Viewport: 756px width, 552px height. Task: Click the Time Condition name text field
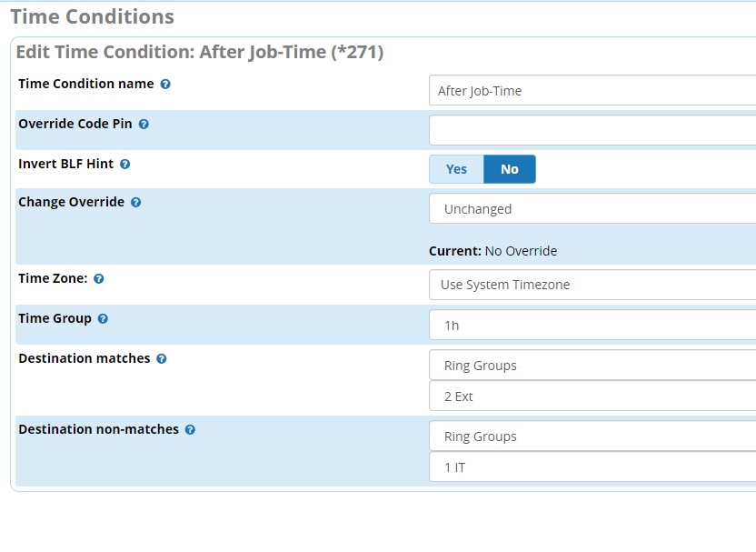[x=591, y=91]
